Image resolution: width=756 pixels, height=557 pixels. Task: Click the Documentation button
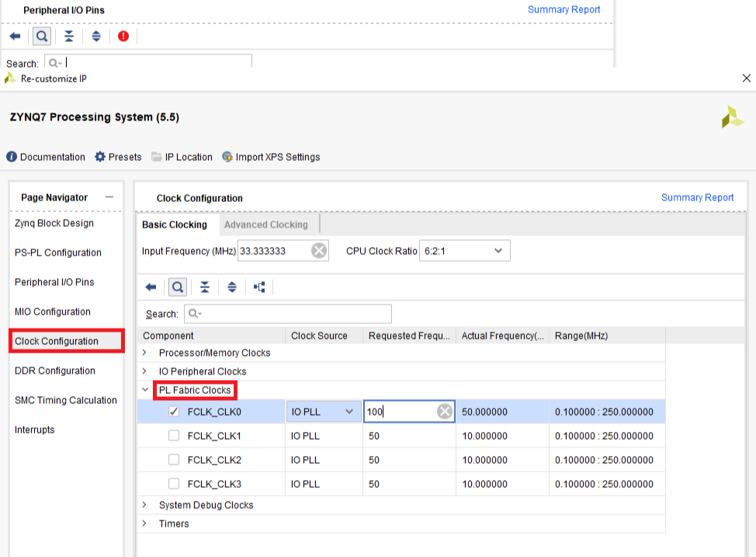pyautogui.click(x=45, y=157)
